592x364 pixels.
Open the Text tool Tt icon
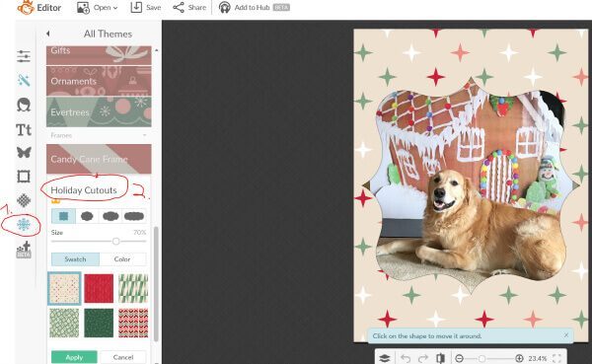[x=24, y=129]
